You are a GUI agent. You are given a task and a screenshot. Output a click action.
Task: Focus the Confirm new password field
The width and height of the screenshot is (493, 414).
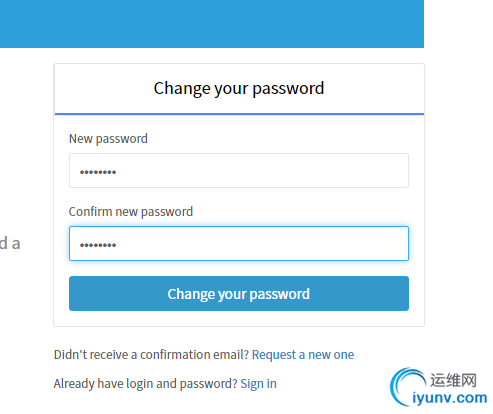239,243
